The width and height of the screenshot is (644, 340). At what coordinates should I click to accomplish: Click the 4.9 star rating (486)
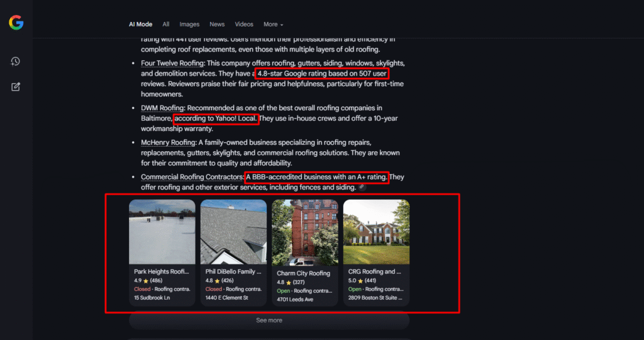tap(148, 281)
